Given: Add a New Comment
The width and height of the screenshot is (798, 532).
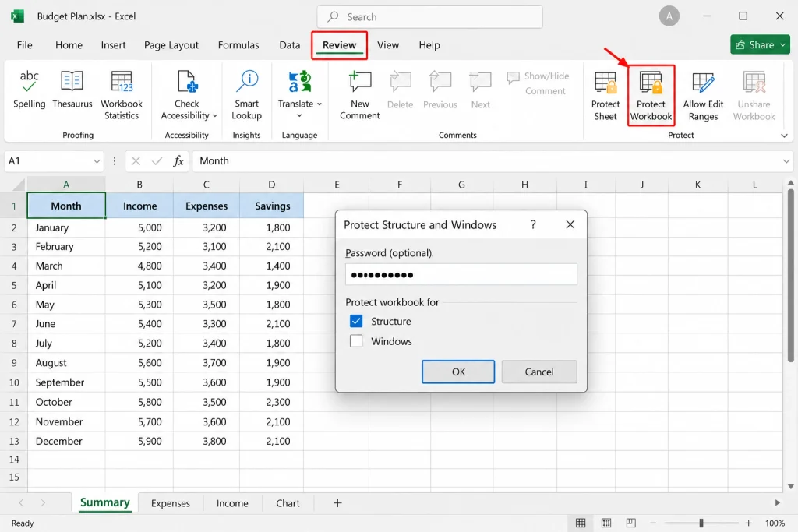Looking at the screenshot, I should tap(360, 96).
